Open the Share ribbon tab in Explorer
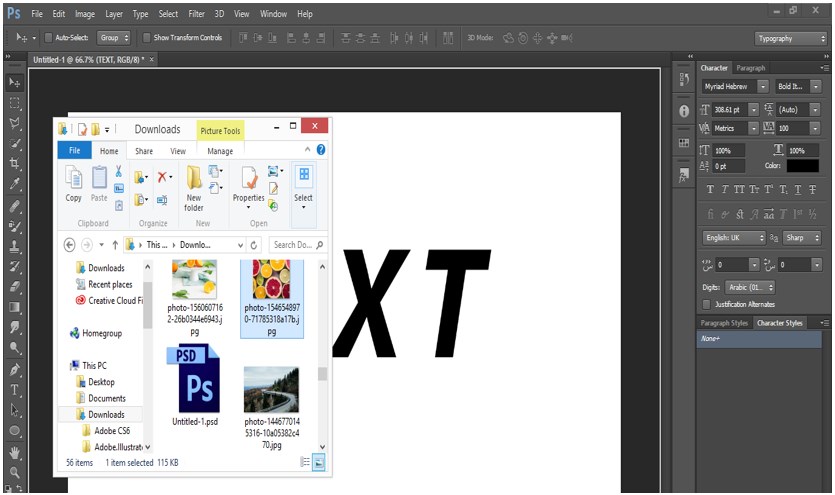The width and height of the screenshot is (835, 495). coord(144,151)
